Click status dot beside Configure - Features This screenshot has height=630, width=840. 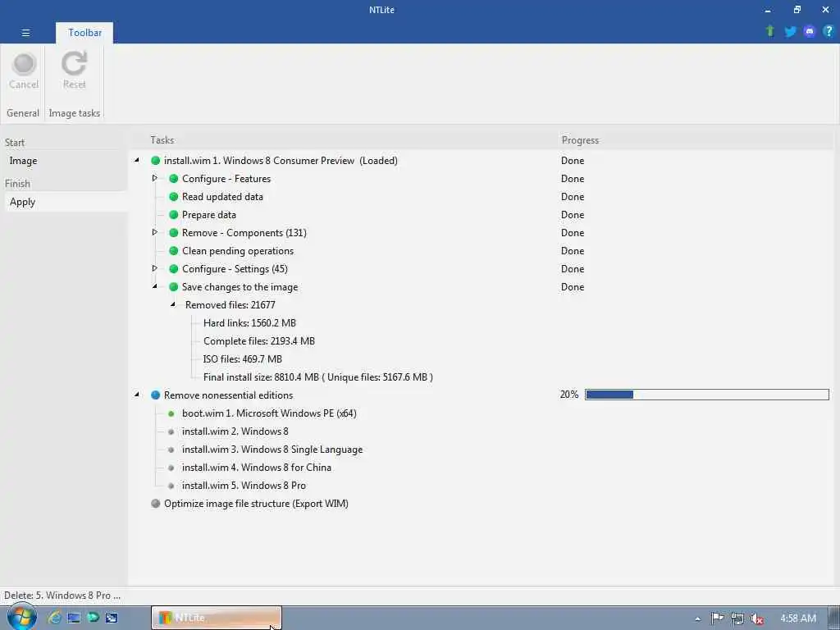pyautogui.click(x=174, y=179)
